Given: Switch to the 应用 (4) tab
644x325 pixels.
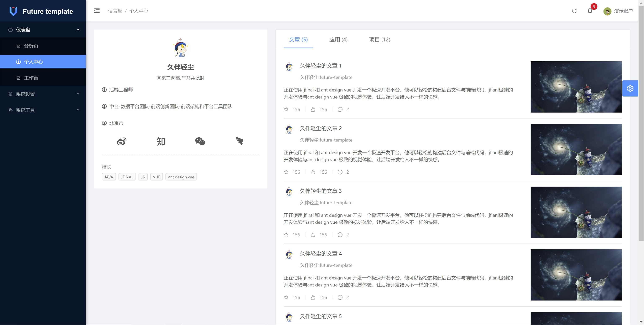Looking at the screenshot, I should pyautogui.click(x=338, y=39).
